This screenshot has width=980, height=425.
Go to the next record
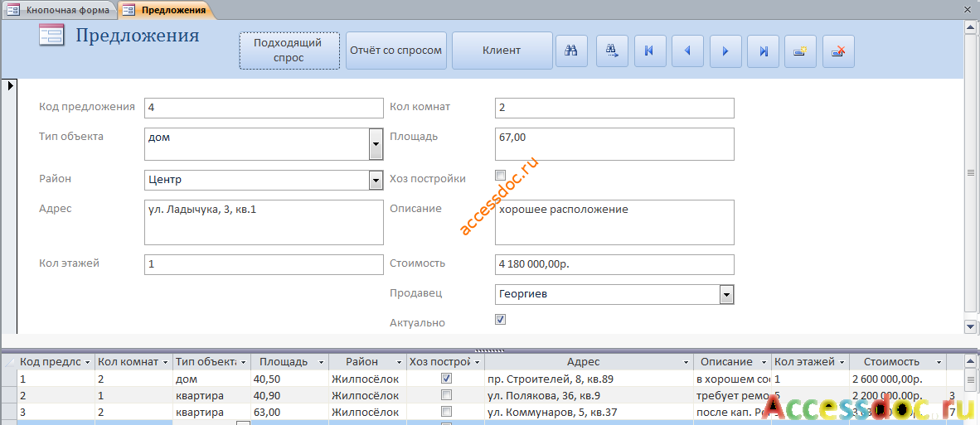[x=725, y=51]
